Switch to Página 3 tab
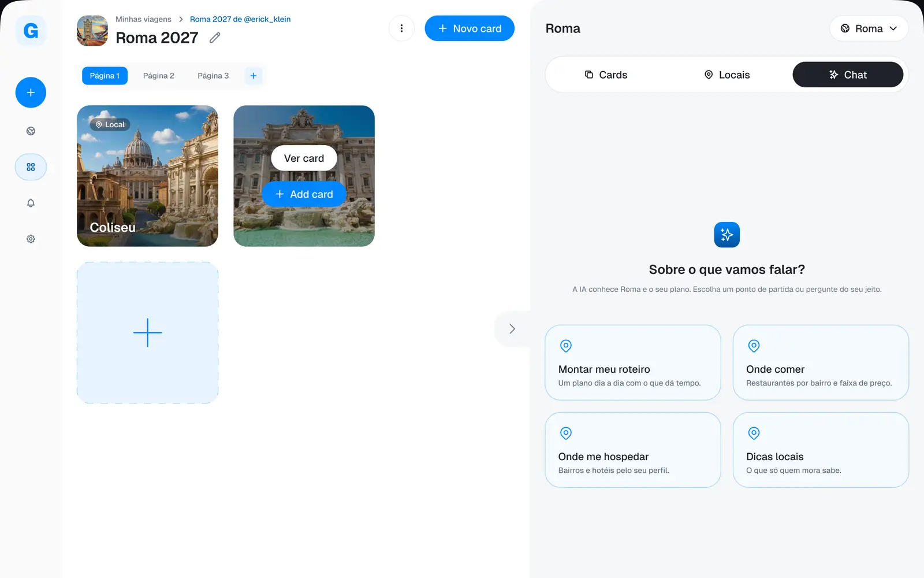This screenshot has height=578, width=924. point(213,76)
